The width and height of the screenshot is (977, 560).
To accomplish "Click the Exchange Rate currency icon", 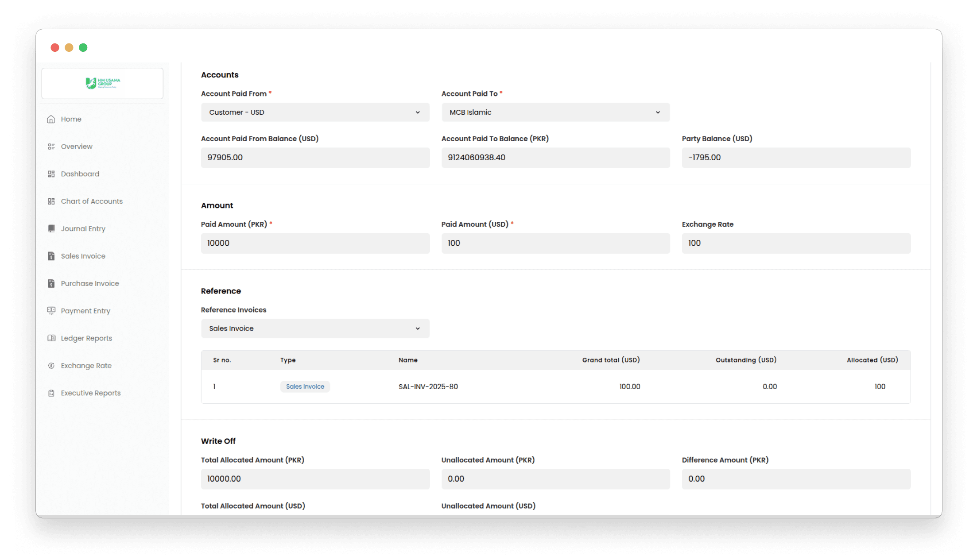I will pyautogui.click(x=51, y=365).
